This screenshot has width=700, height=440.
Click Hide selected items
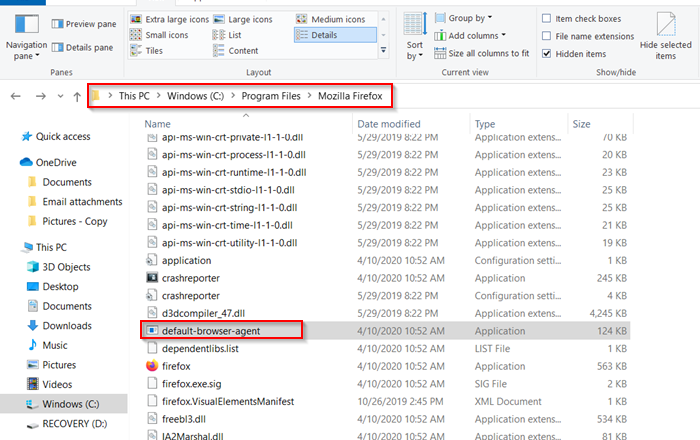tap(665, 37)
